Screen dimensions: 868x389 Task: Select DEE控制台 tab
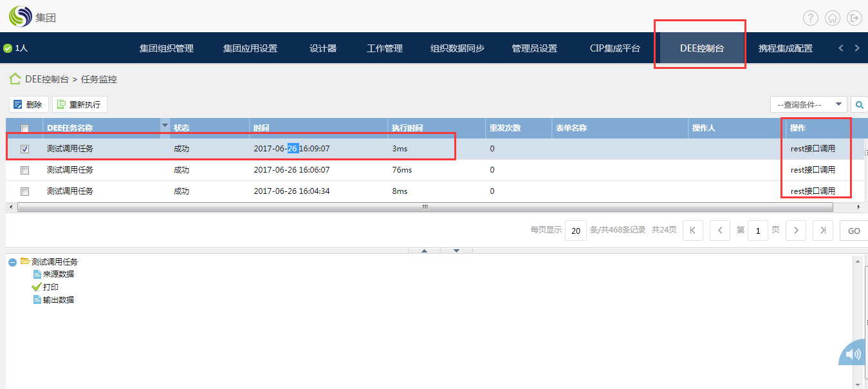click(x=702, y=48)
